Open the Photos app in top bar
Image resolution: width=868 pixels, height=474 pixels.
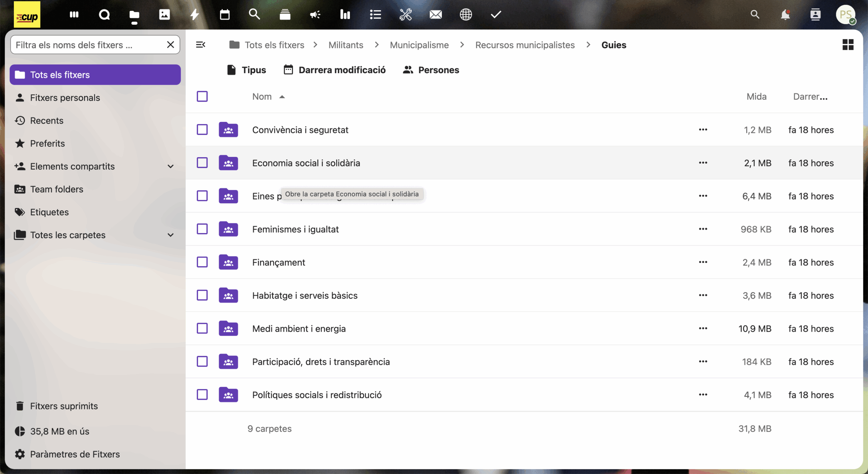pyautogui.click(x=164, y=15)
